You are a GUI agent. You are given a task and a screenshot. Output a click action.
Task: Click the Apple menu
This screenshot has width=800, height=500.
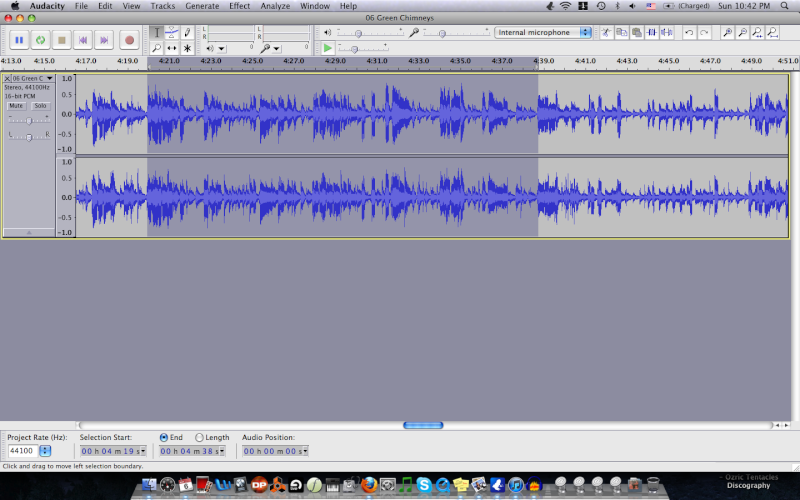click(15, 6)
